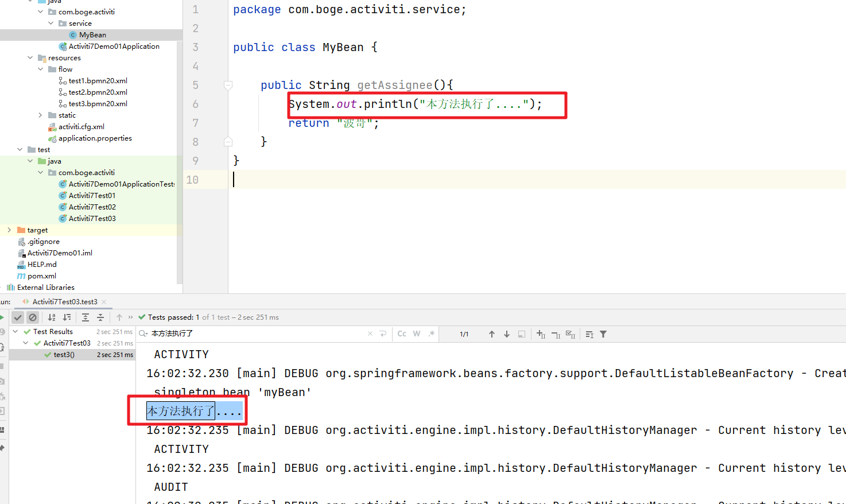Switch to Activiti7Test03.test3 run tab
This screenshot has width=846, height=504.
pos(64,302)
